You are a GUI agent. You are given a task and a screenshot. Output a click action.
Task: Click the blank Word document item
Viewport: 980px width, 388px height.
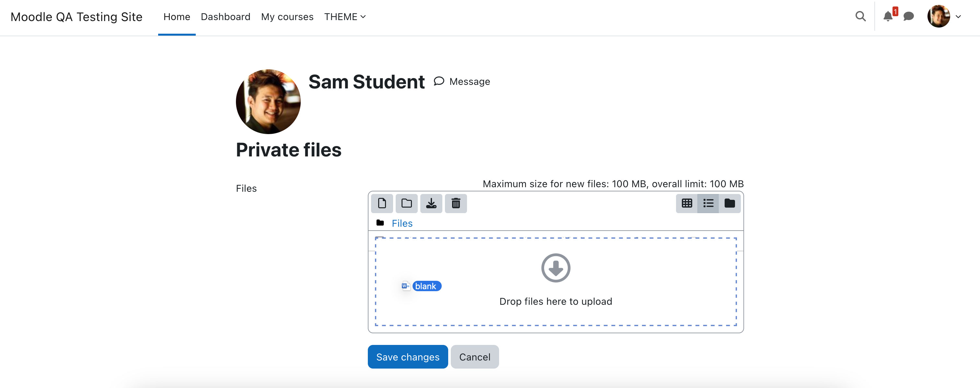coord(421,286)
